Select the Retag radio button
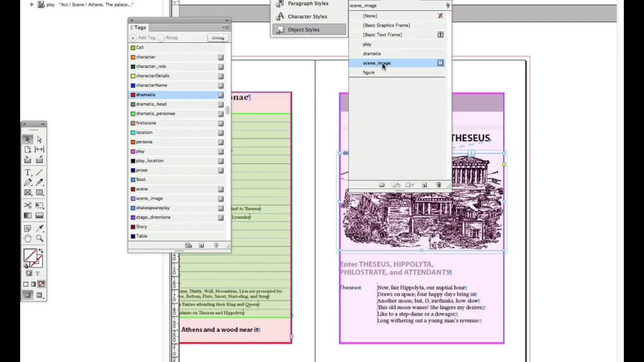644x362 pixels. coord(160,38)
